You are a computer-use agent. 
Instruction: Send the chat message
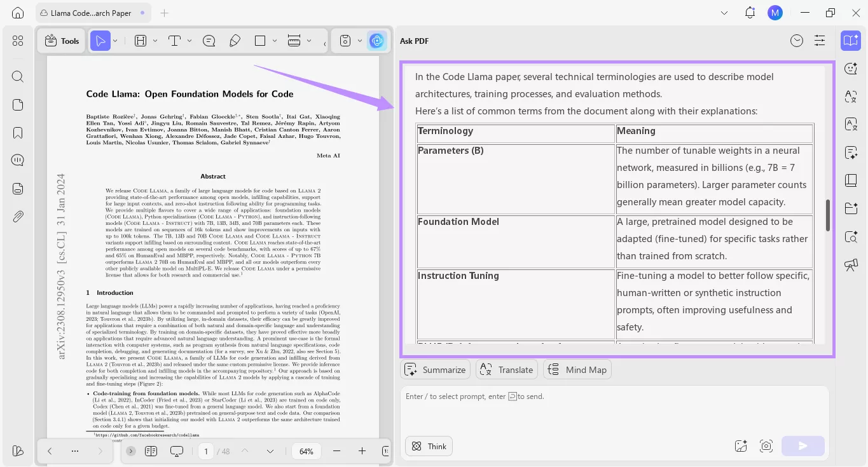point(803,446)
